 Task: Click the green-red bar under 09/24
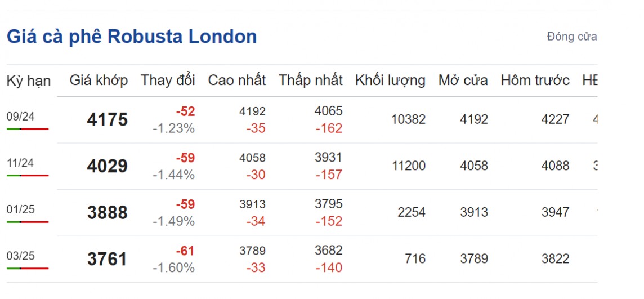point(28,129)
